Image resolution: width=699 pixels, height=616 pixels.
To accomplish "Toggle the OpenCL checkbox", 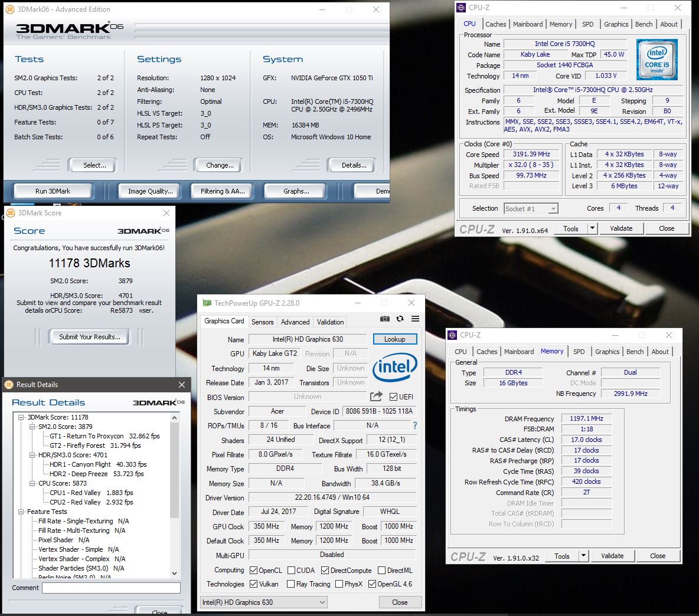I will pyautogui.click(x=254, y=571).
